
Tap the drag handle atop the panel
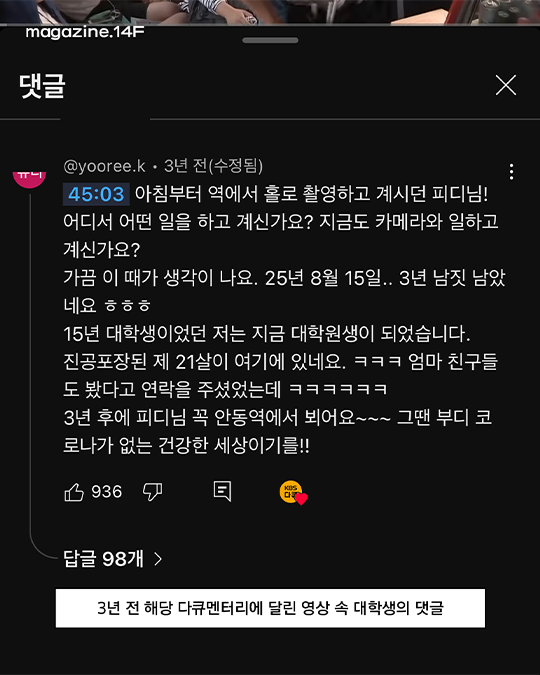coord(270,40)
